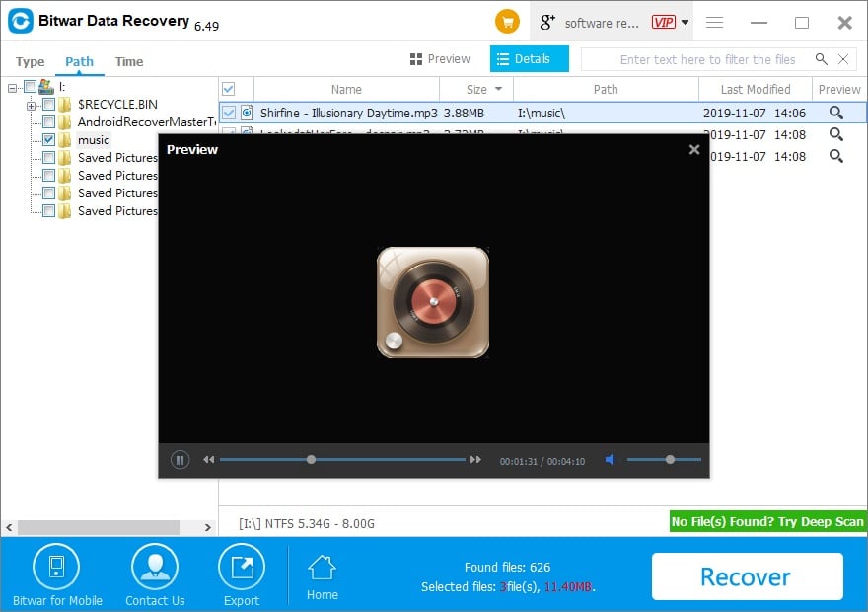Click the Recover button
868x612 pixels.
(748, 576)
